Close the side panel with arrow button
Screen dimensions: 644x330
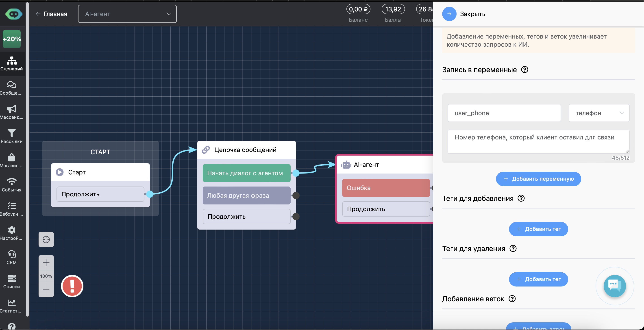pyautogui.click(x=449, y=14)
